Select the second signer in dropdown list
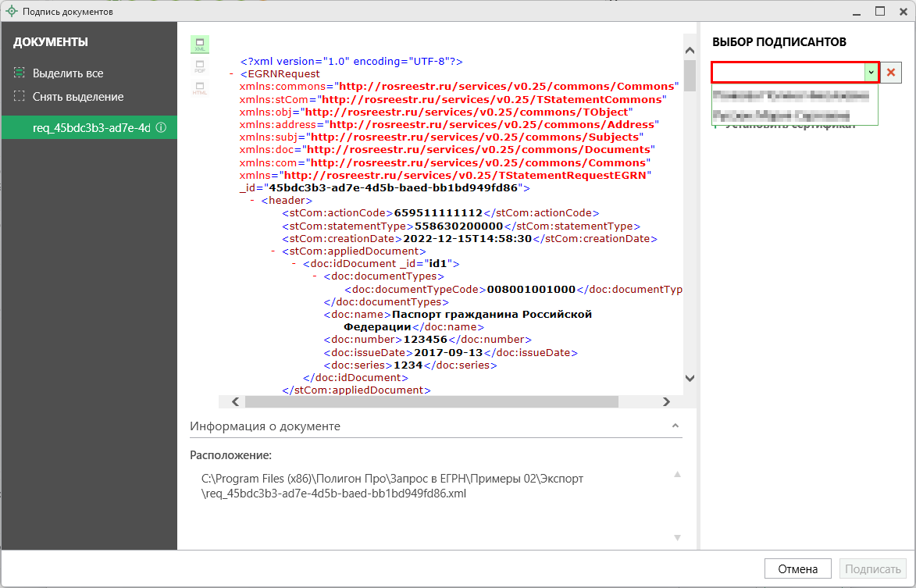This screenshot has height=588, width=916. point(781,115)
